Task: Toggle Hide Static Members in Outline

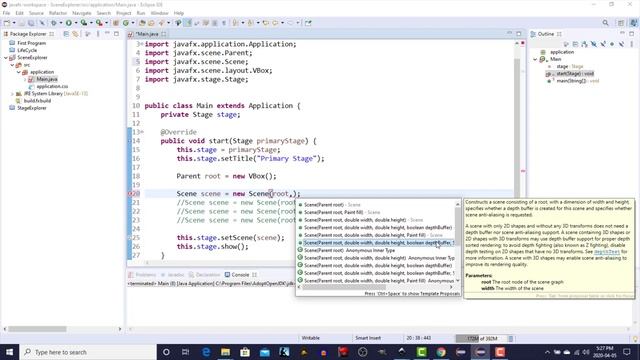Action: pos(603,44)
